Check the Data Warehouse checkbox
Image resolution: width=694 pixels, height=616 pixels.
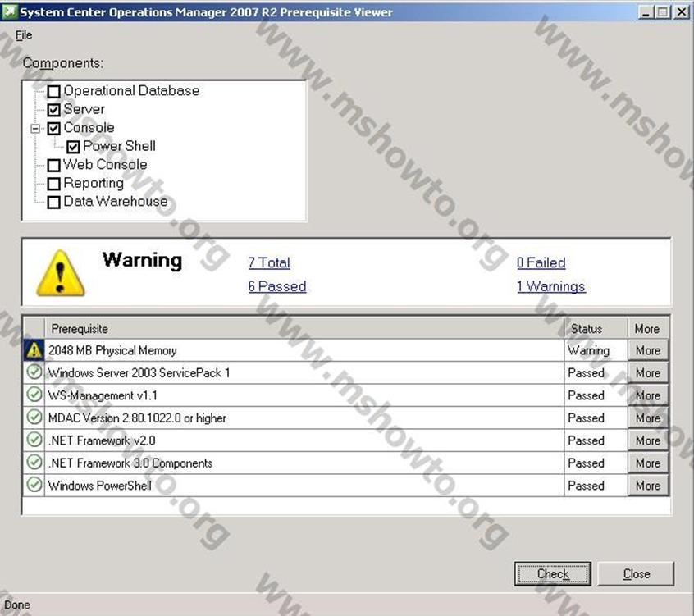click(x=53, y=203)
